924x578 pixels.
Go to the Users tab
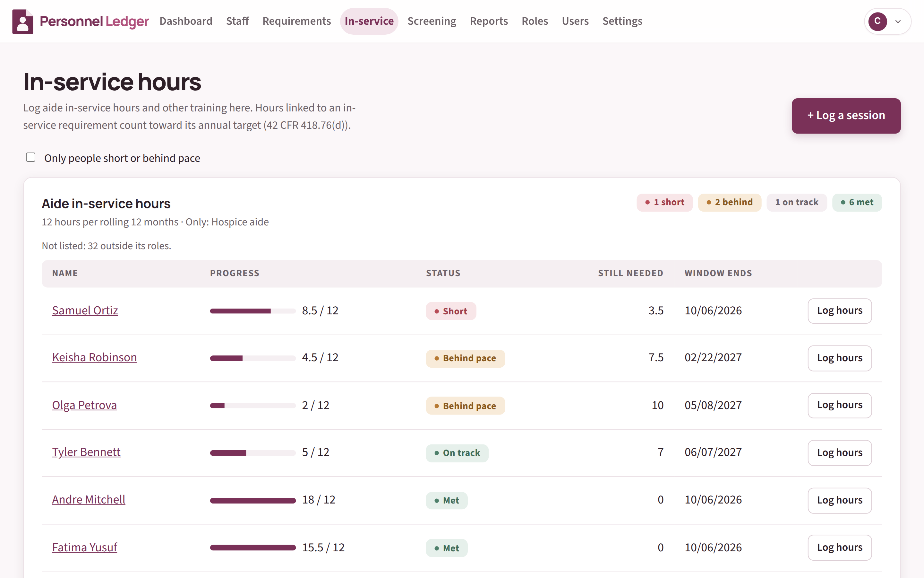[x=575, y=21]
